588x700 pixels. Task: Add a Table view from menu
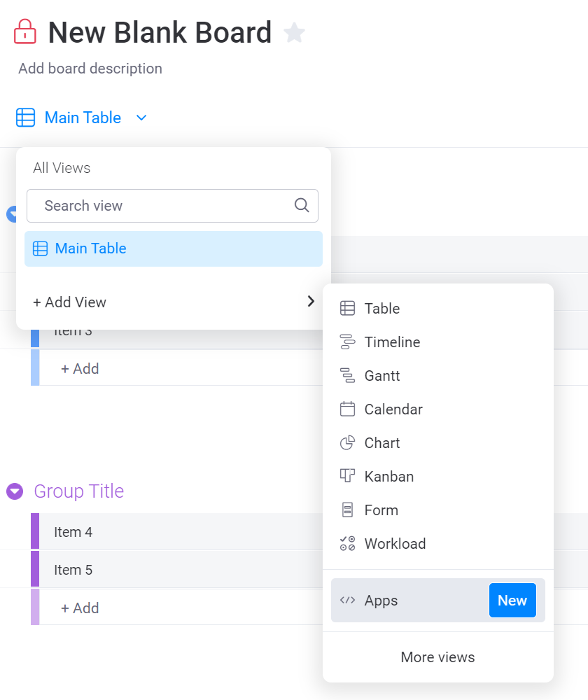coord(381,309)
